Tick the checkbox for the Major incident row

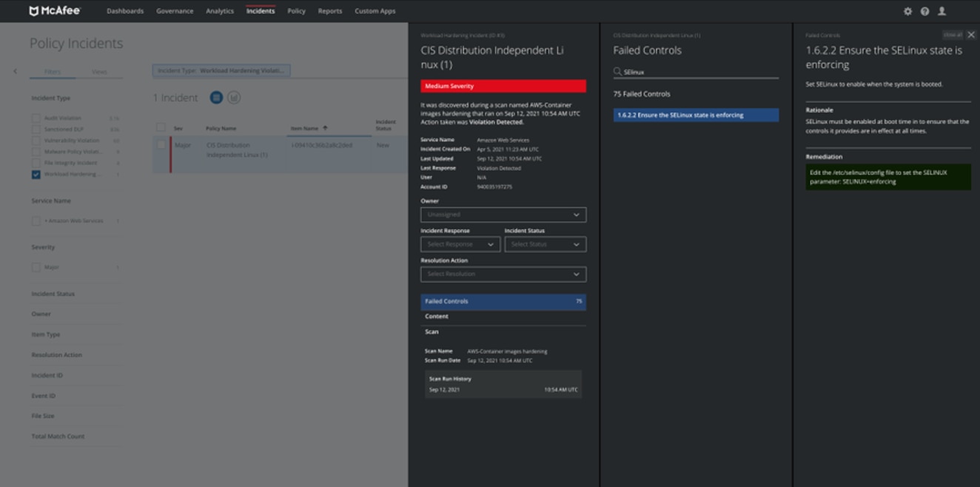point(161,145)
